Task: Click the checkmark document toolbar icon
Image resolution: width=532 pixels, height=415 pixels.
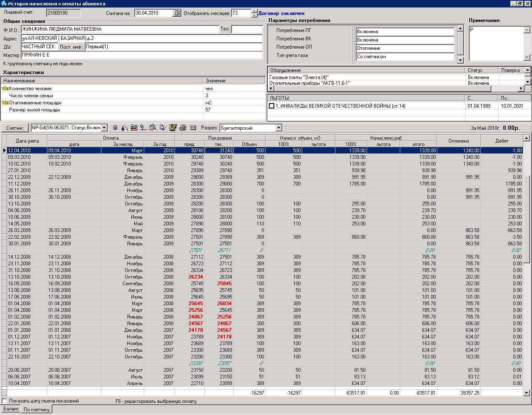Action: point(163,128)
